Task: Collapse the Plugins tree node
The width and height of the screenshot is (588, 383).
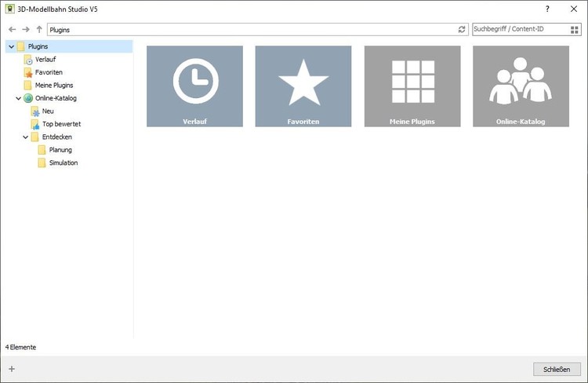Action: (x=11, y=46)
